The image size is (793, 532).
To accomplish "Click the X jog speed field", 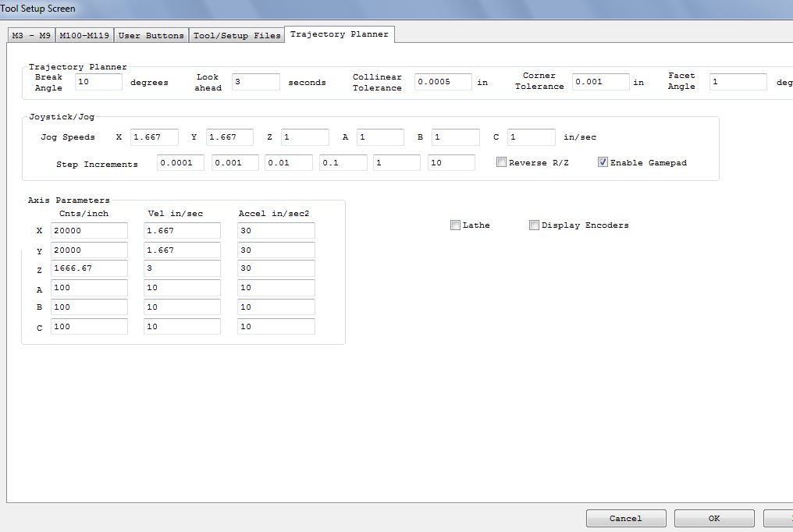I will (x=154, y=137).
